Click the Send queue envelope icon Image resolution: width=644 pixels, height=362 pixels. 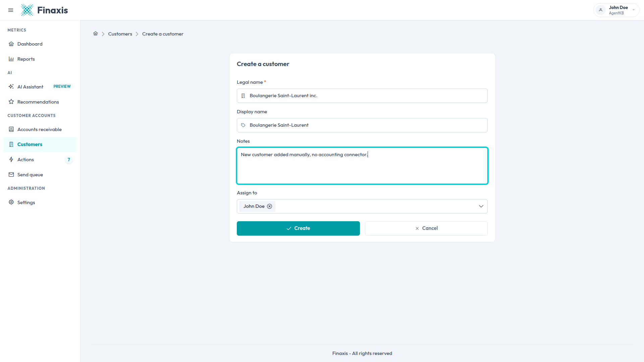point(11,175)
